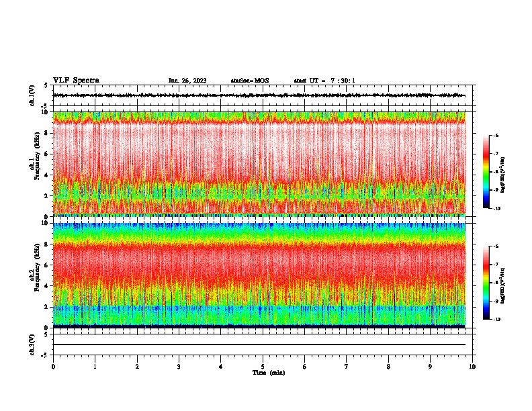Click the "1" tick on the time axis

pos(95,367)
